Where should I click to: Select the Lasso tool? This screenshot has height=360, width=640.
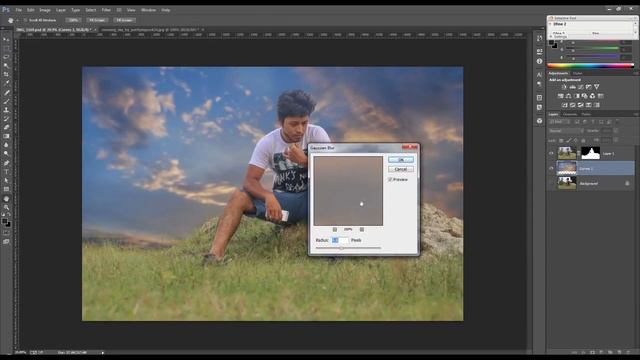point(6,57)
